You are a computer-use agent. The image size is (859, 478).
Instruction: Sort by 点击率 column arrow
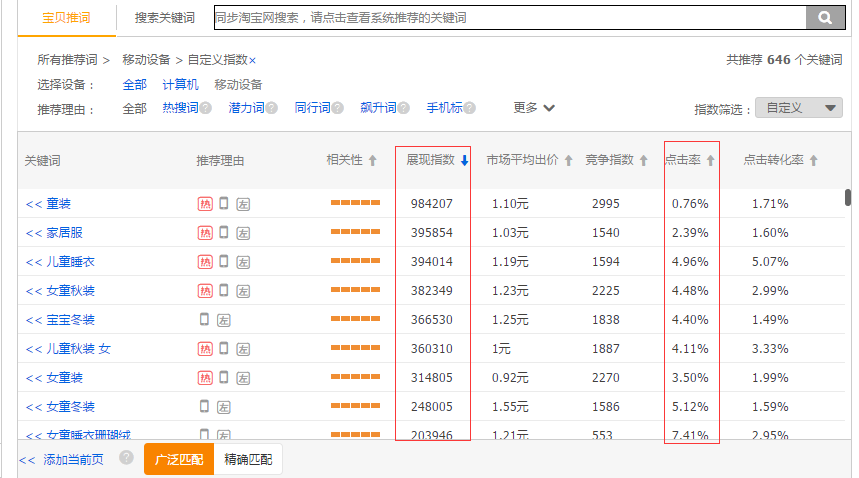coord(711,161)
